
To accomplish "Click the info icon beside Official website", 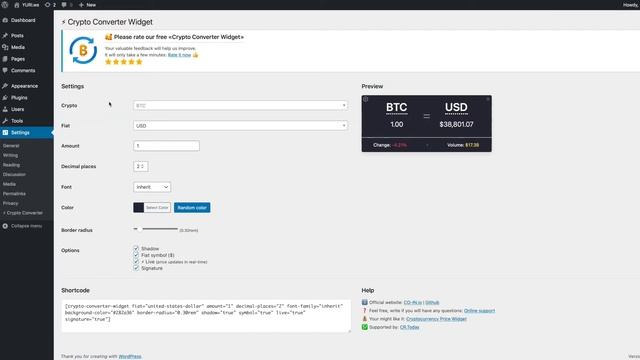I will (364, 302).
